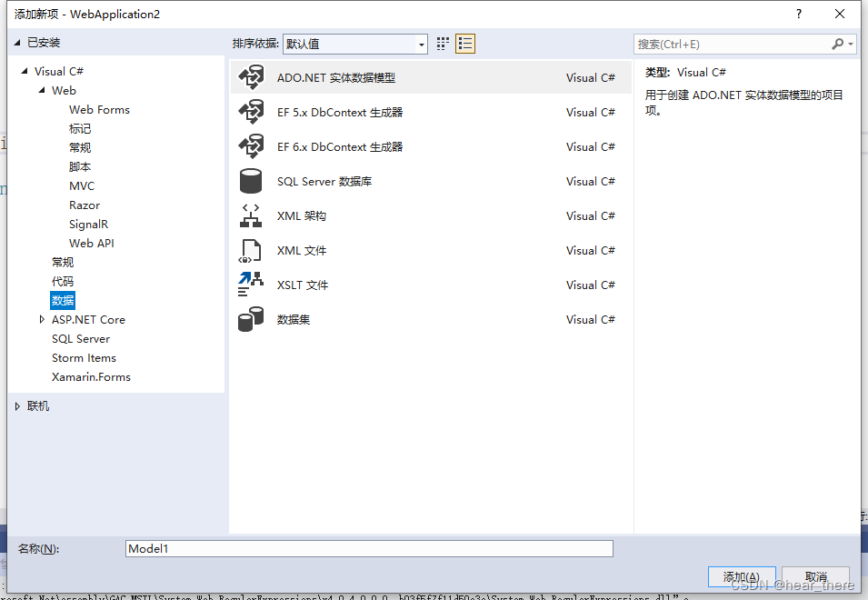868x600 pixels.
Task: Expand the 联机 section
Action: [17, 406]
